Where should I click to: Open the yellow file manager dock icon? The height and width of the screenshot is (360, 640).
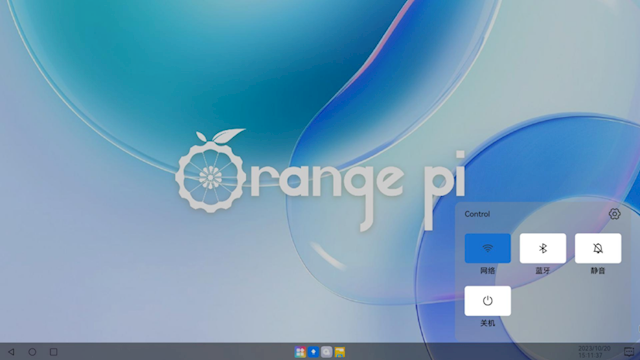pos(340,352)
